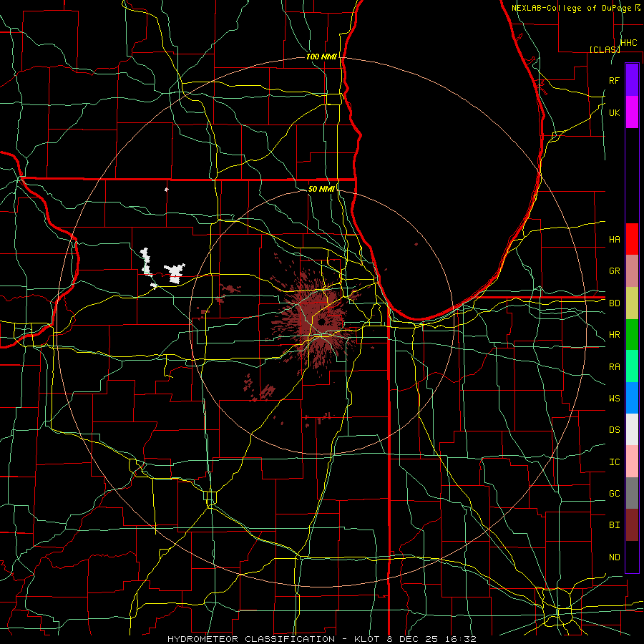Select the red HA legend swatch
This screenshot has height=644, width=644.
[632, 239]
